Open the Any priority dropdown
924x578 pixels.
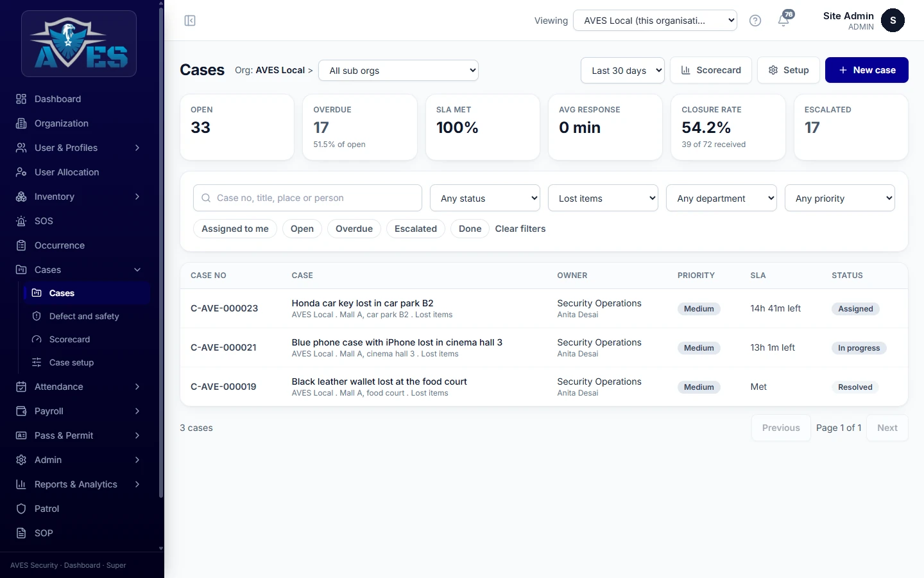click(840, 198)
